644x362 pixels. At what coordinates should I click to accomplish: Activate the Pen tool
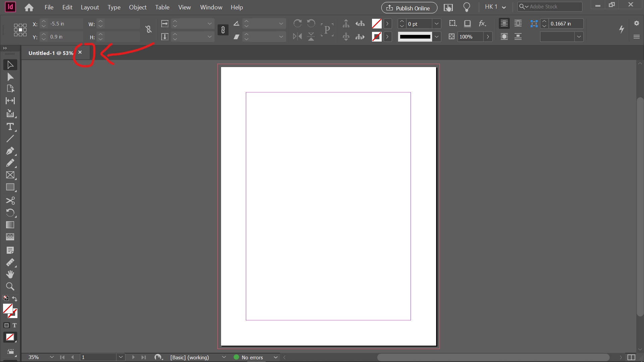(x=10, y=151)
